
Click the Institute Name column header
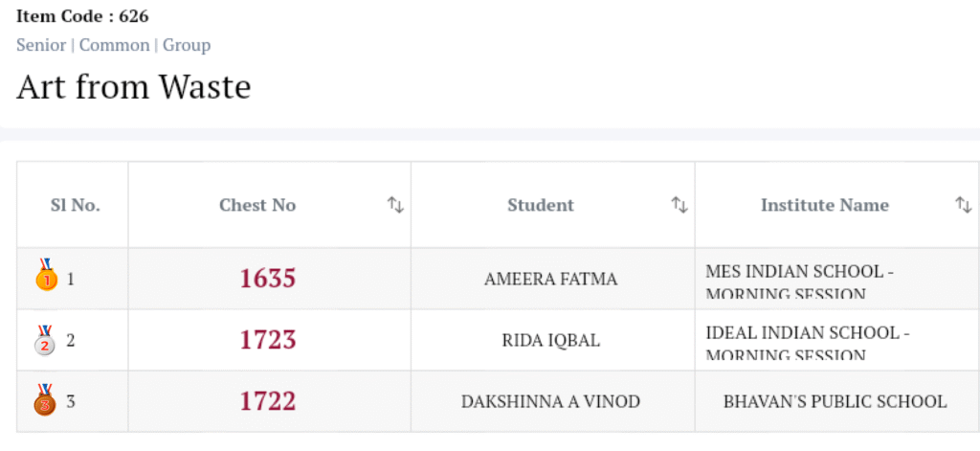824,205
